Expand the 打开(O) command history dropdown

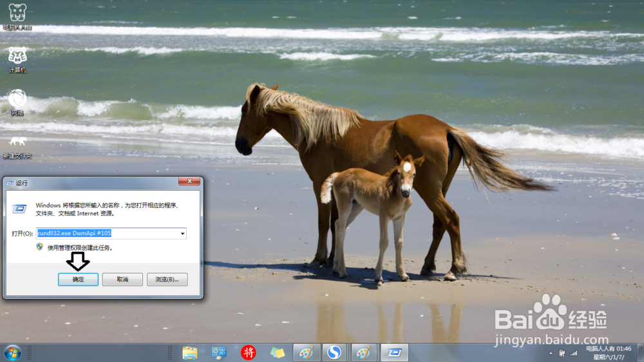tap(182, 233)
